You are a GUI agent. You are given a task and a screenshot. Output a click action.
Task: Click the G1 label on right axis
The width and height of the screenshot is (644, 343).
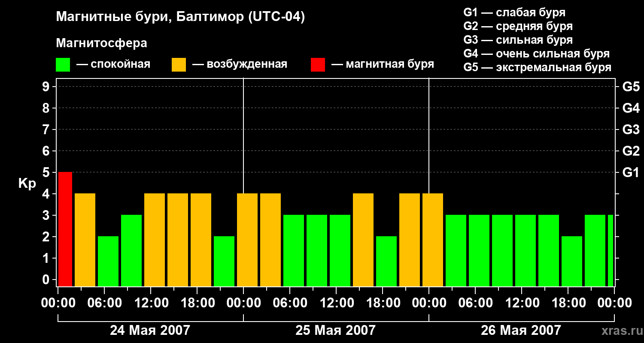coord(631,172)
